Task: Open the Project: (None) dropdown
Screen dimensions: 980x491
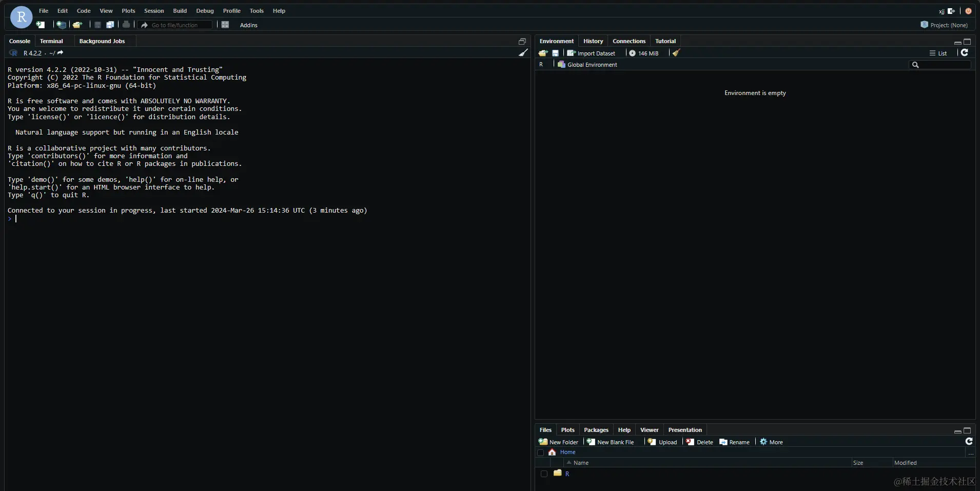Action: tap(945, 25)
